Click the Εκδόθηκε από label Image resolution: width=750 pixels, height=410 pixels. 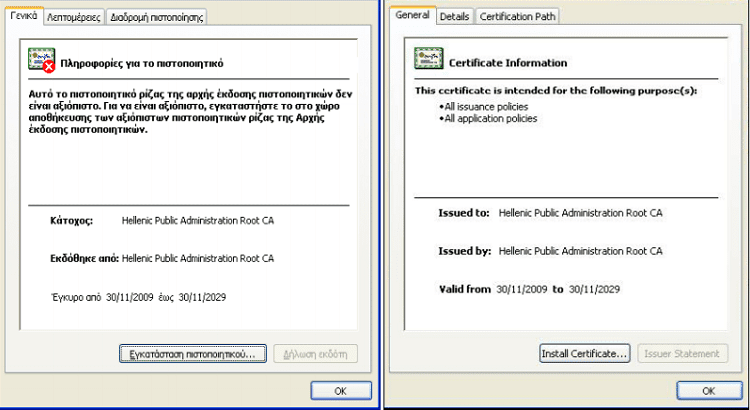click(x=84, y=258)
